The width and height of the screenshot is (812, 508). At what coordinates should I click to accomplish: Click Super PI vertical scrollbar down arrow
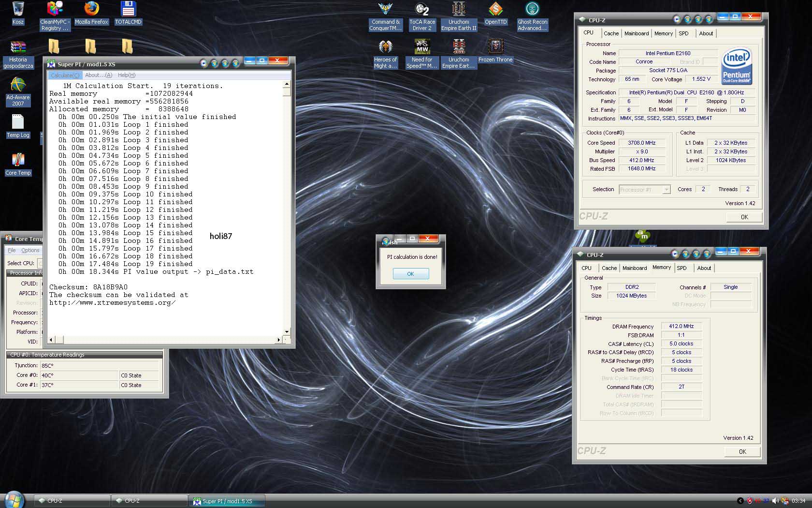(x=287, y=332)
